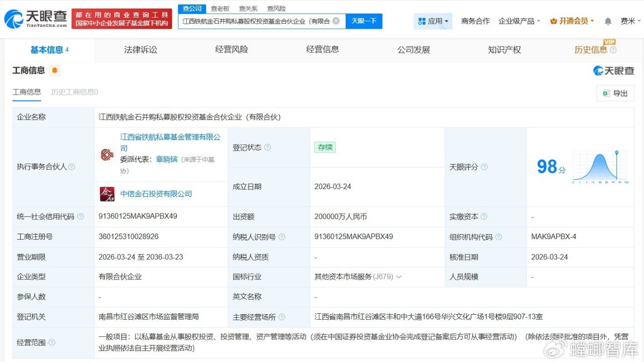Image resolution: width=644 pixels, height=362 pixels.
Task: Switch to the 法律诉讼 tab
Action: (x=140, y=50)
